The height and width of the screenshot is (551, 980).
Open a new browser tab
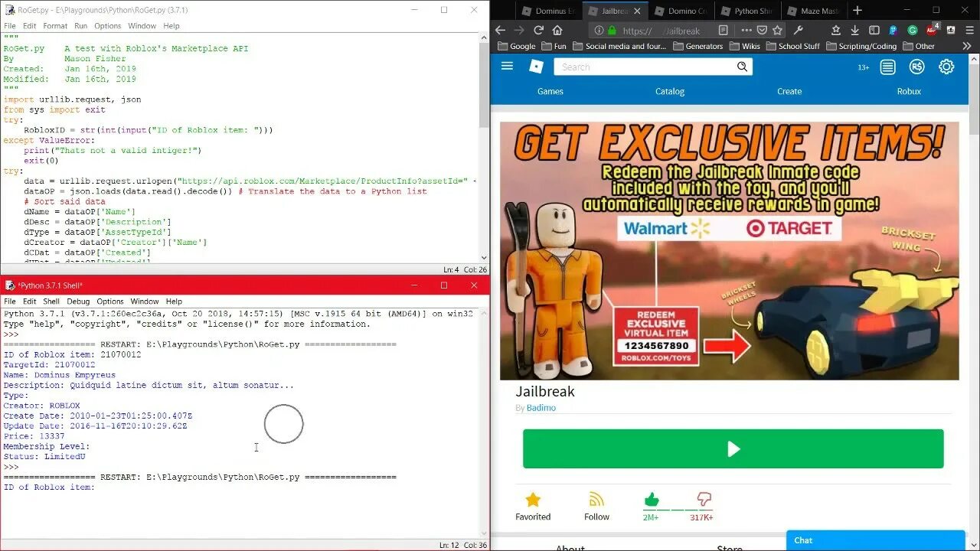[x=857, y=11]
